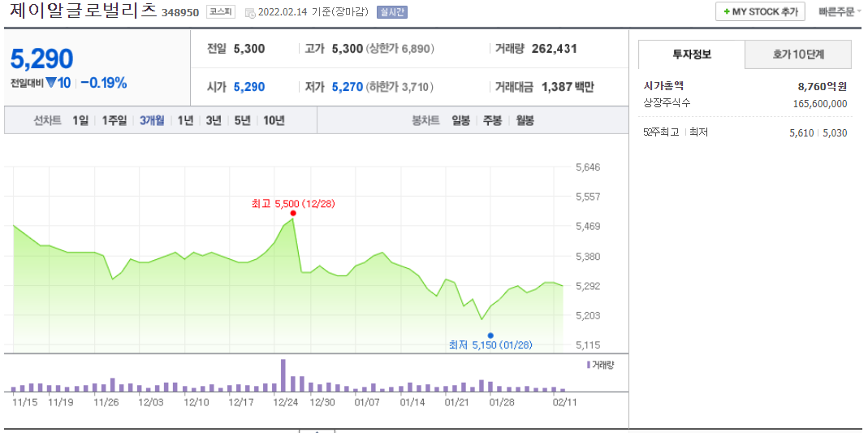
Task: Switch to 주봉 candlestick chart
Action: pos(492,120)
